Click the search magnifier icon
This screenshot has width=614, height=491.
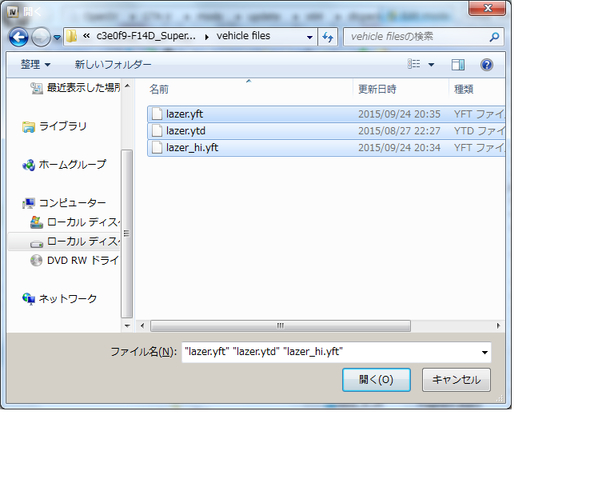pyautogui.click(x=495, y=37)
